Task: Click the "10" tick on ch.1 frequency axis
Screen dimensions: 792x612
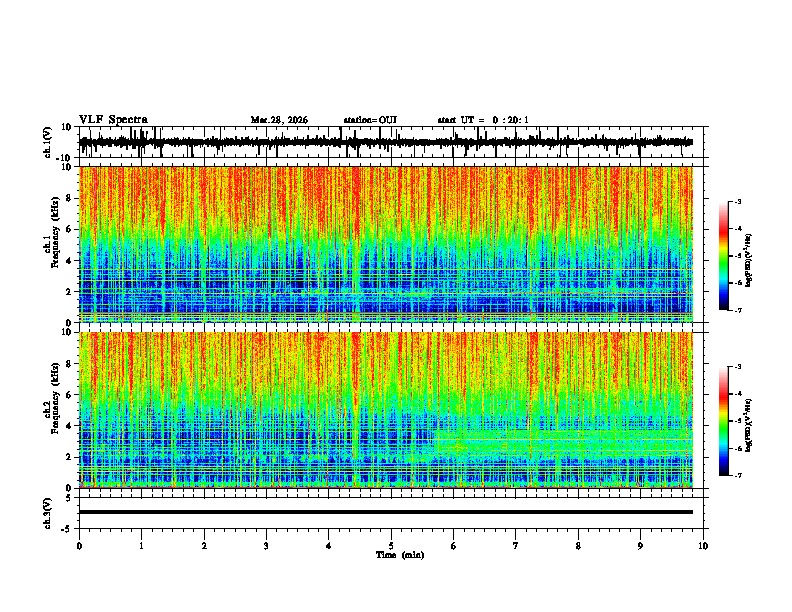Action: click(x=67, y=167)
